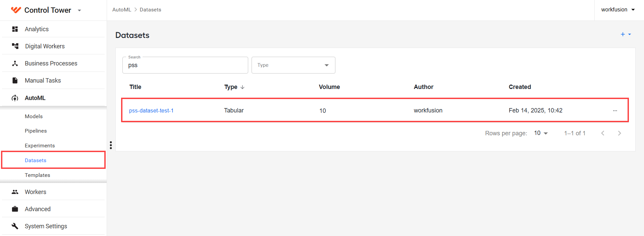Click the sort arrow beside Type header
Image resolution: width=644 pixels, height=236 pixels.
click(243, 87)
